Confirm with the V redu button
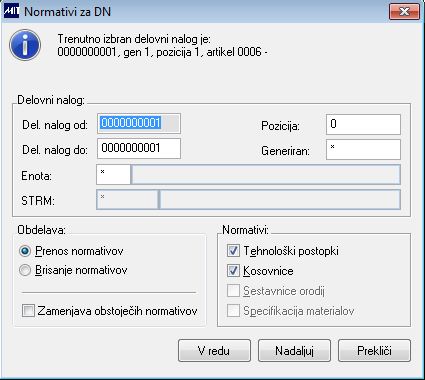Viewport: 425px width, 380px height. pyautogui.click(x=214, y=351)
